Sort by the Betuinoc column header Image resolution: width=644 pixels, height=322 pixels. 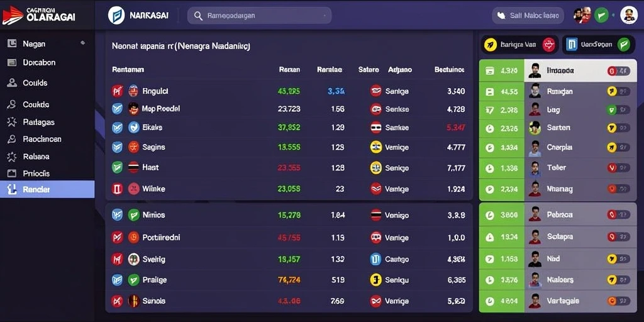tap(449, 70)
